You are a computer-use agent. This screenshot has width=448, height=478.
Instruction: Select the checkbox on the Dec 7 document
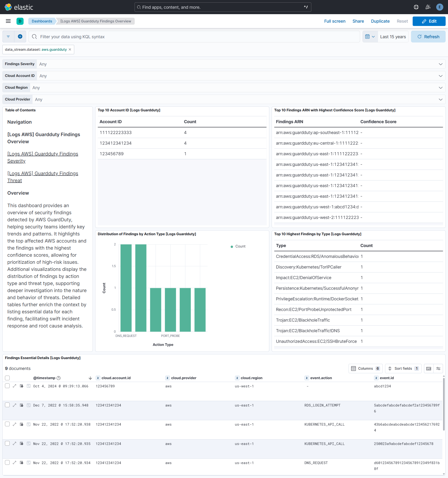[7, 405]
